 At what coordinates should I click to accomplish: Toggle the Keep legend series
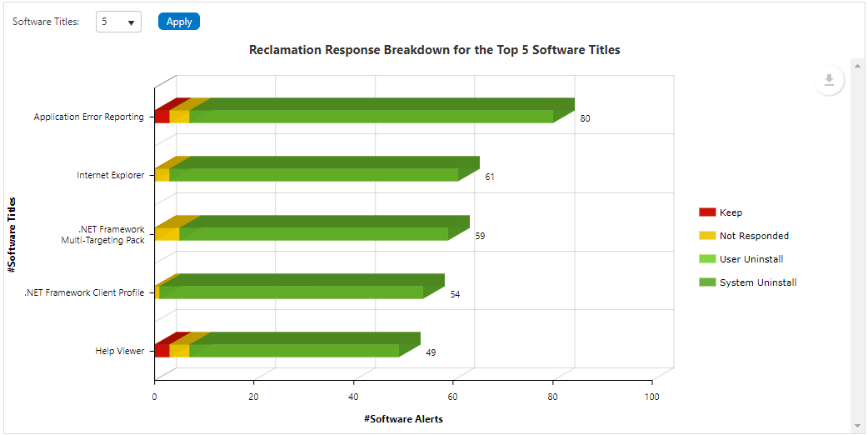coord(731,212)
